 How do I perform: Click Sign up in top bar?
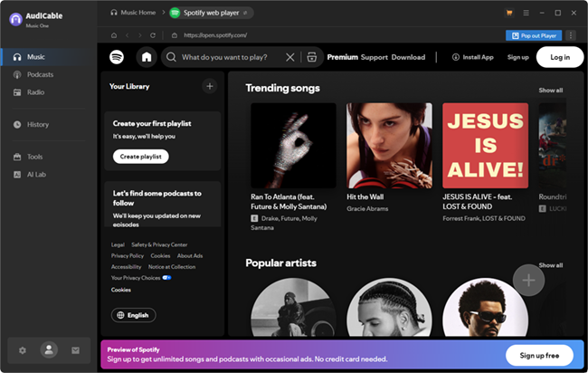[x=517, y=57]
